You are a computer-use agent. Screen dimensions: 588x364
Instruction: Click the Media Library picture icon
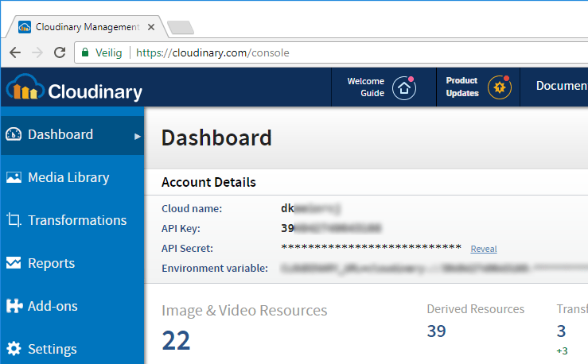coord(14,177)
